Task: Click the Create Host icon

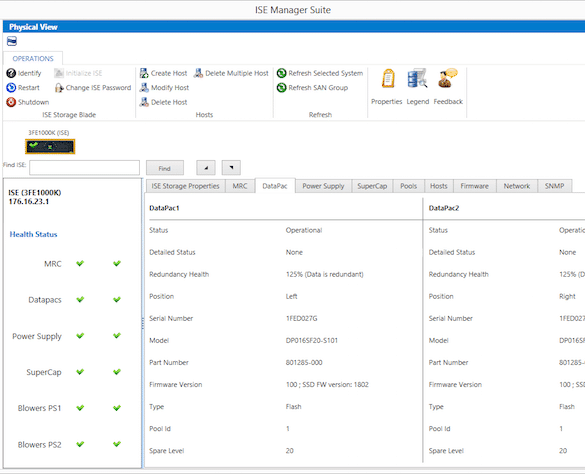Action: [144, 73]
